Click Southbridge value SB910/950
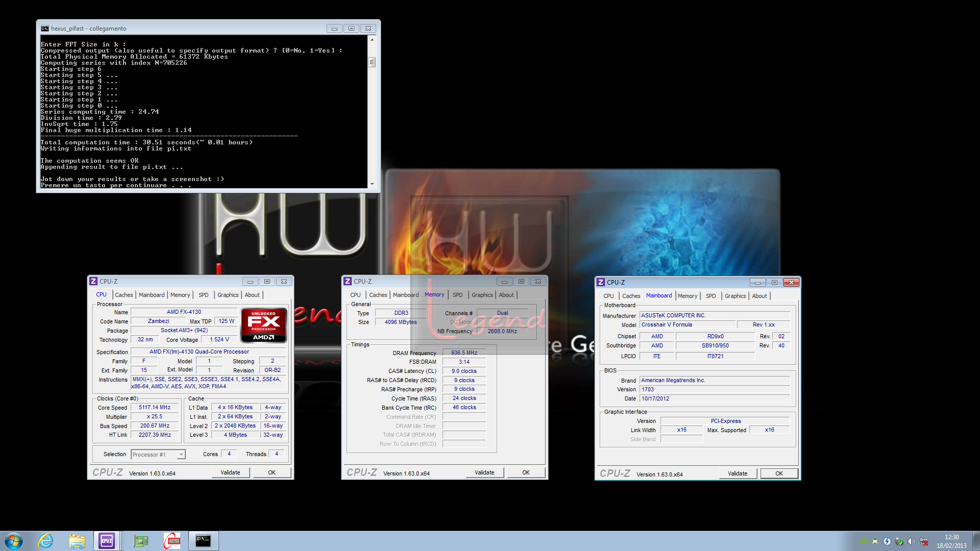The width and height of the screenshot is (980, 551). [715, 345]
